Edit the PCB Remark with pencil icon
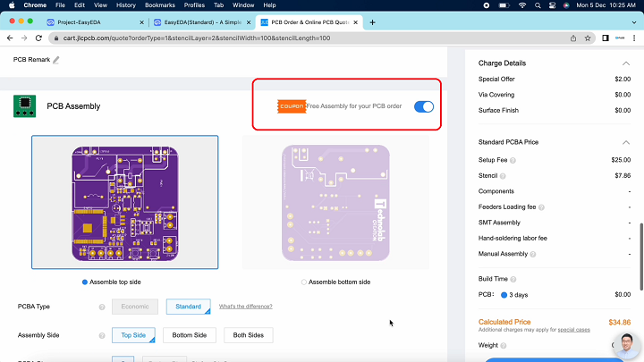The width and height of the screenshot is (644, 362). coord(55,60)
